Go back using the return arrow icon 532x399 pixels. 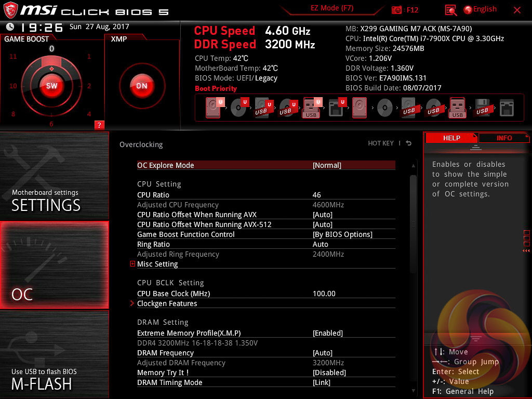coord(409,143)
